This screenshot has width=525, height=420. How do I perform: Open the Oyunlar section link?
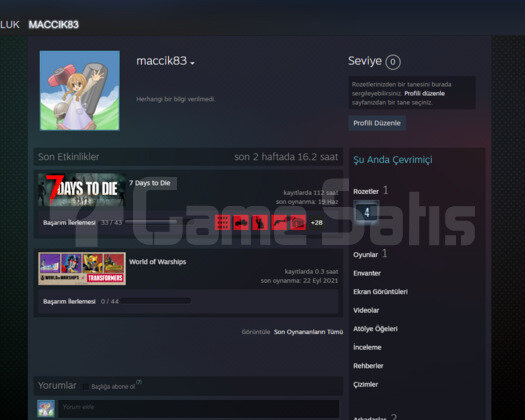[365, 255]
